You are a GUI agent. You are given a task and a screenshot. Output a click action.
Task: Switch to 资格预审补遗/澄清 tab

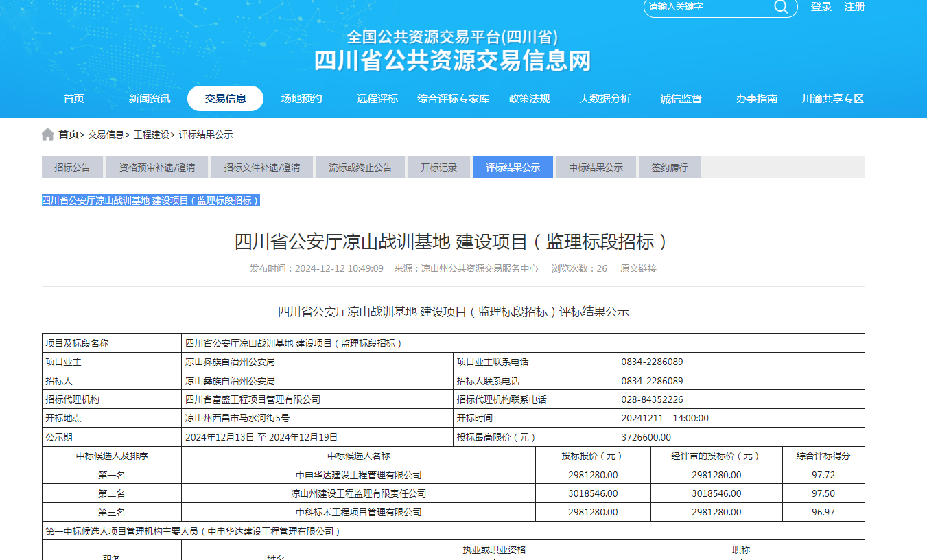click(156, 167)
